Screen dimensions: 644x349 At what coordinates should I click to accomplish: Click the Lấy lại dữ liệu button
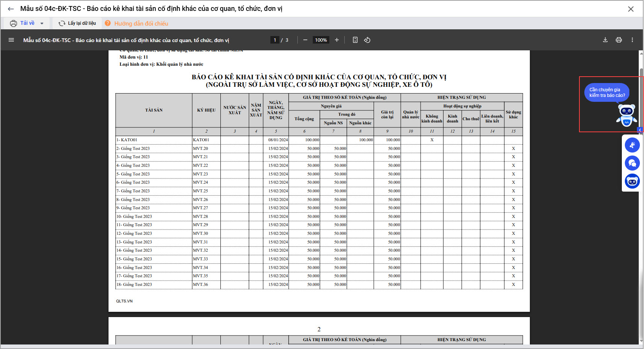[77, 23]
